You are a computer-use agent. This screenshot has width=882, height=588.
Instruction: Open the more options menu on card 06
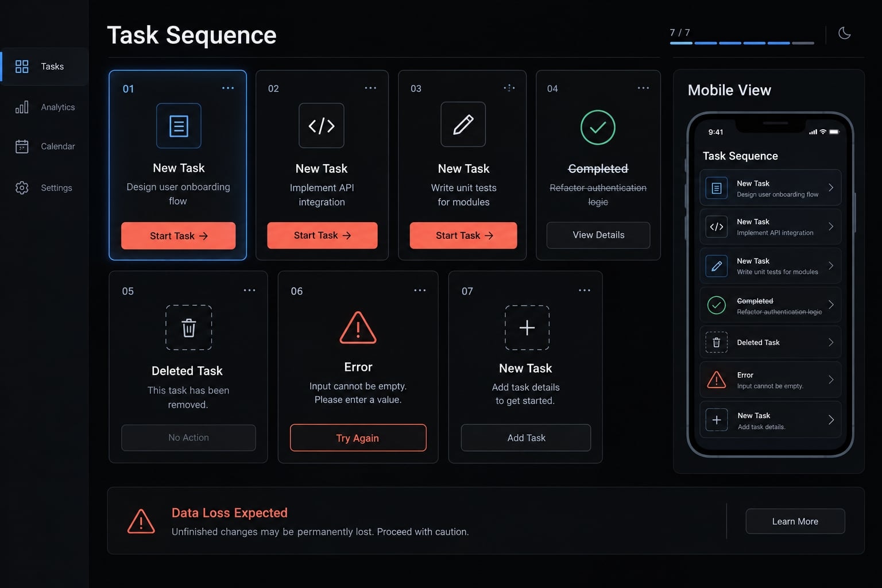[420, 291]
